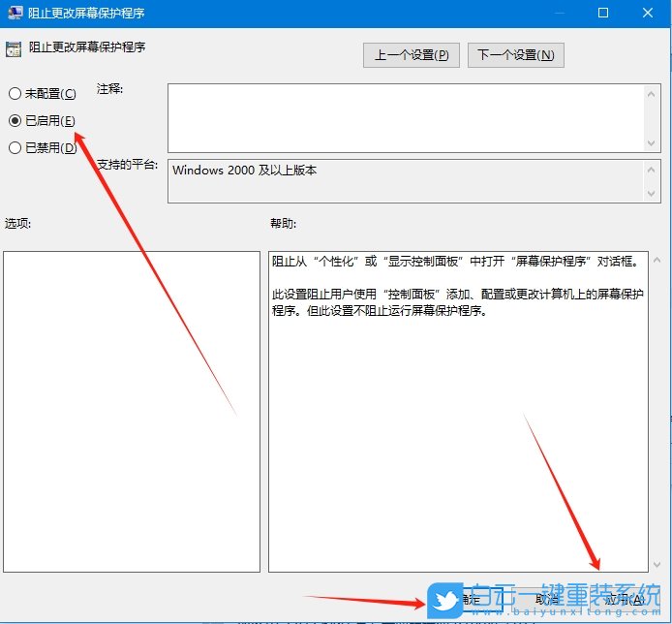The width and height of the screenshot is (672, 624).
Task: Click the 应用(A) button
Action: 624,600
